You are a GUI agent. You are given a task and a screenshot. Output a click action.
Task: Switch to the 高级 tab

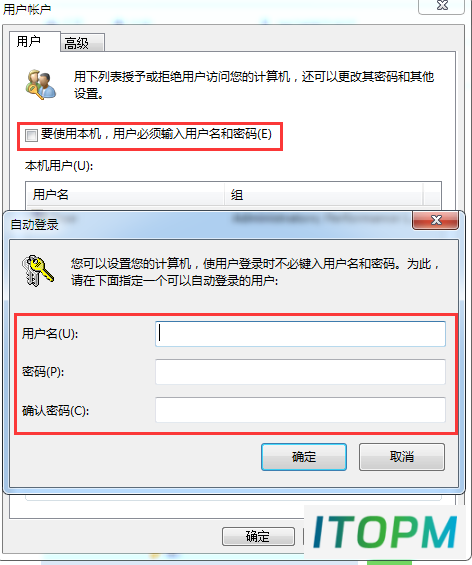83,43
